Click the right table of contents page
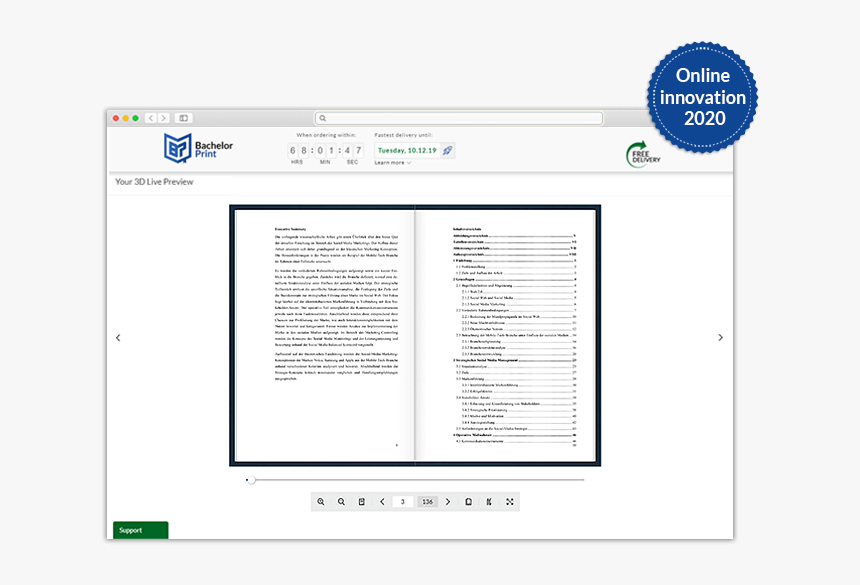 [506, 335]
